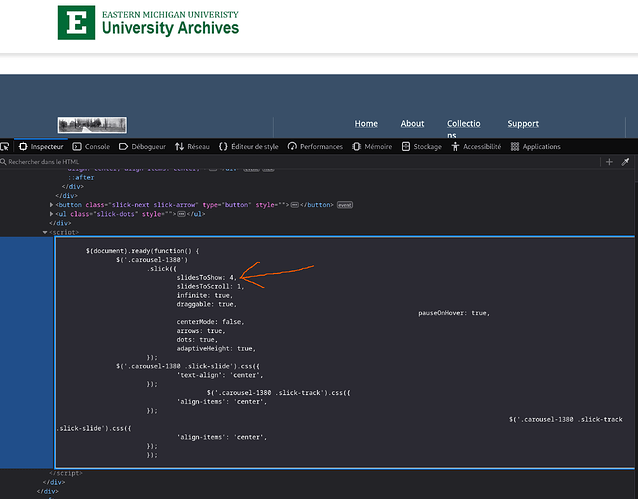This screenshot has height=499, width=638.
Task: Click the slidesToScroll: 1 line
Action: click(210, 287)
